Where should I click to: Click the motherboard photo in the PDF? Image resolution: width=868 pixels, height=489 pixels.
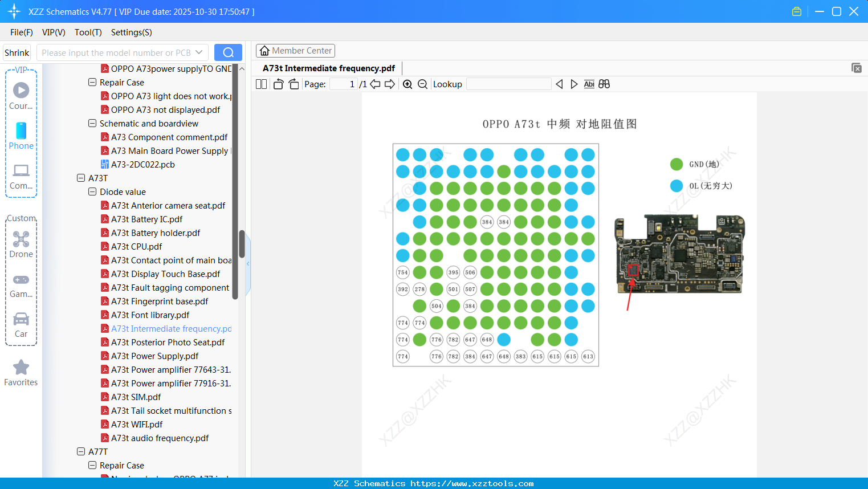click(679, 254)
